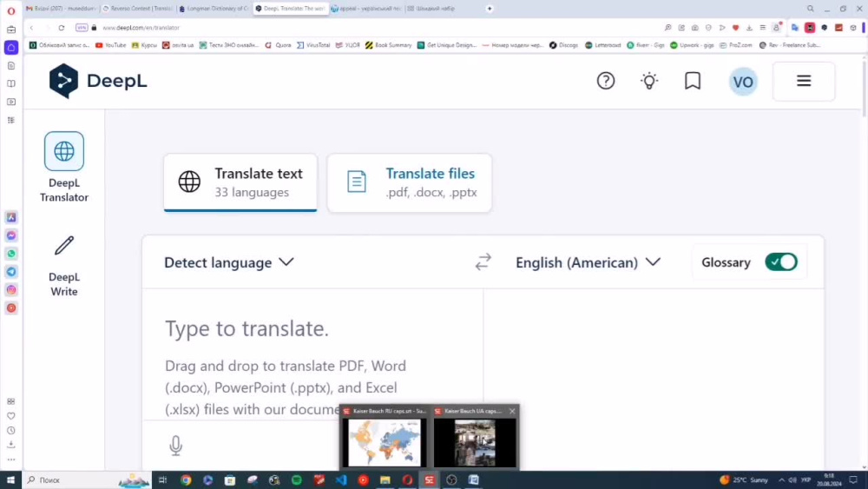Toggle the Glossary switch
The width and height of the screenshot is (868, 489).
781,262
